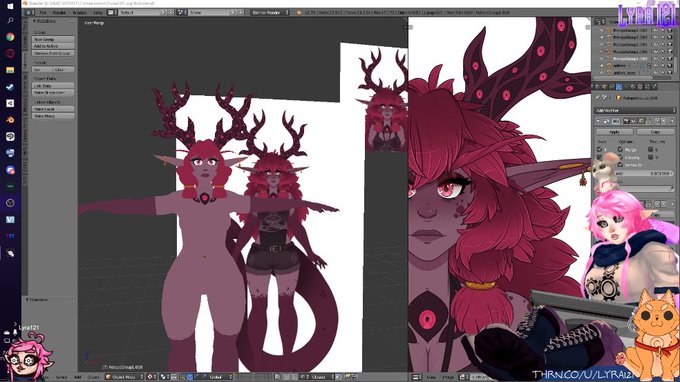Toggle modifier viewport eye icon
The image size is (680, 382).
633,121
